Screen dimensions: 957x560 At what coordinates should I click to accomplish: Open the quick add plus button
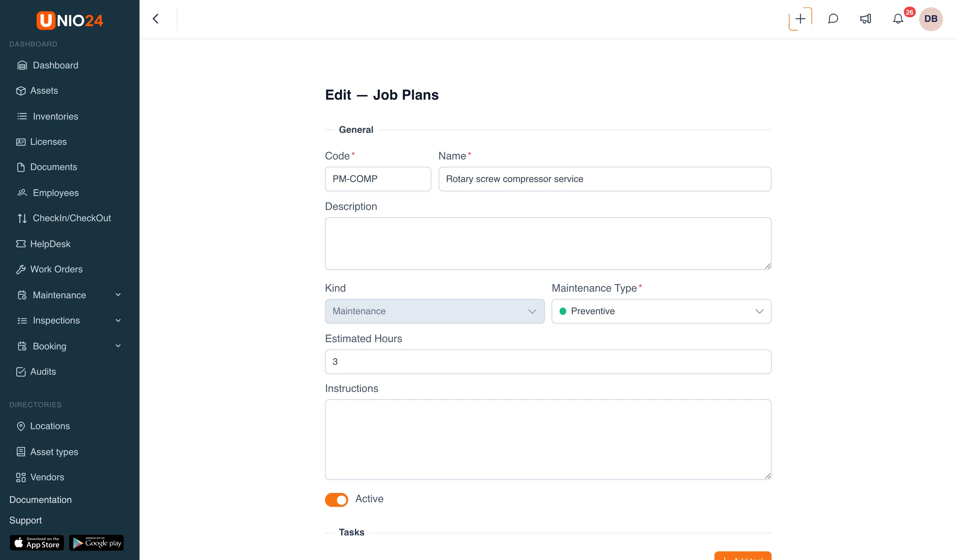800,19
